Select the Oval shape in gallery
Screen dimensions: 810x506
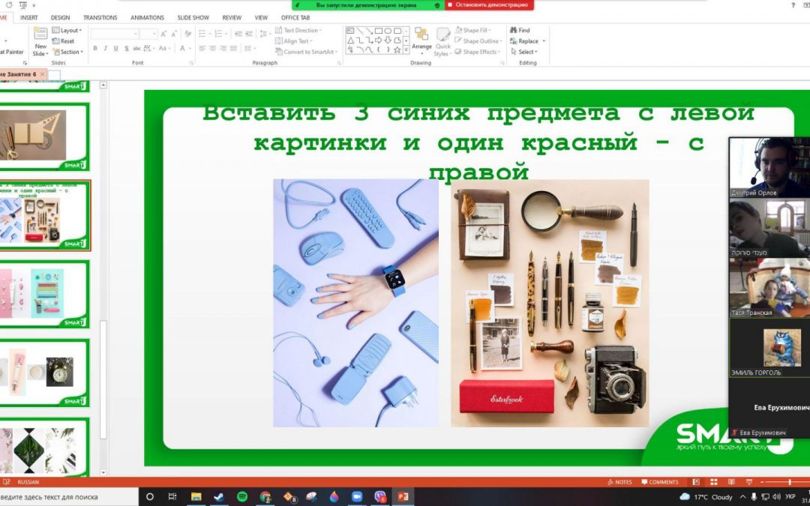(387, 31)
